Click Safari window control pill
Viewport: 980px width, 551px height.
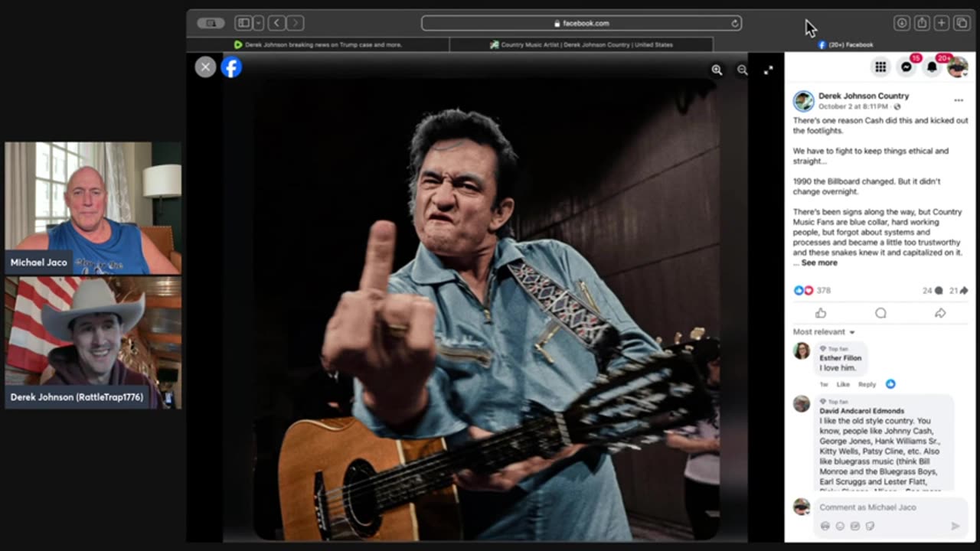(211, 23)
